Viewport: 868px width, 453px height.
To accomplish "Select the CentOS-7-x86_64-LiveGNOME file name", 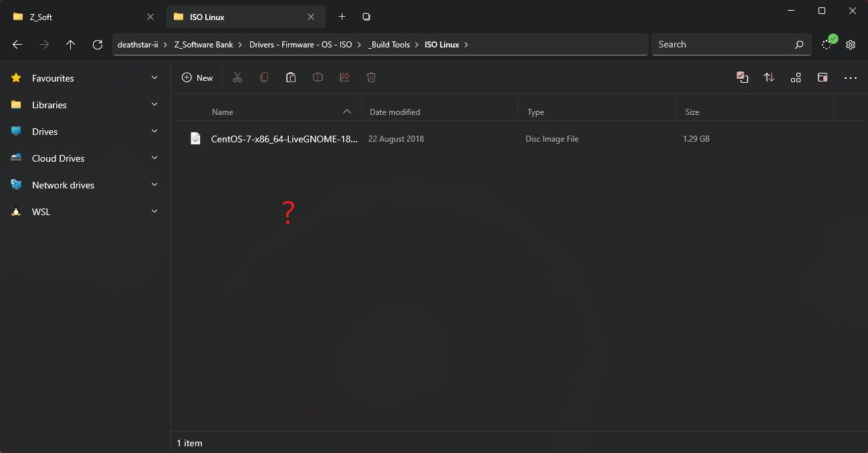I will tap(284, 139).
